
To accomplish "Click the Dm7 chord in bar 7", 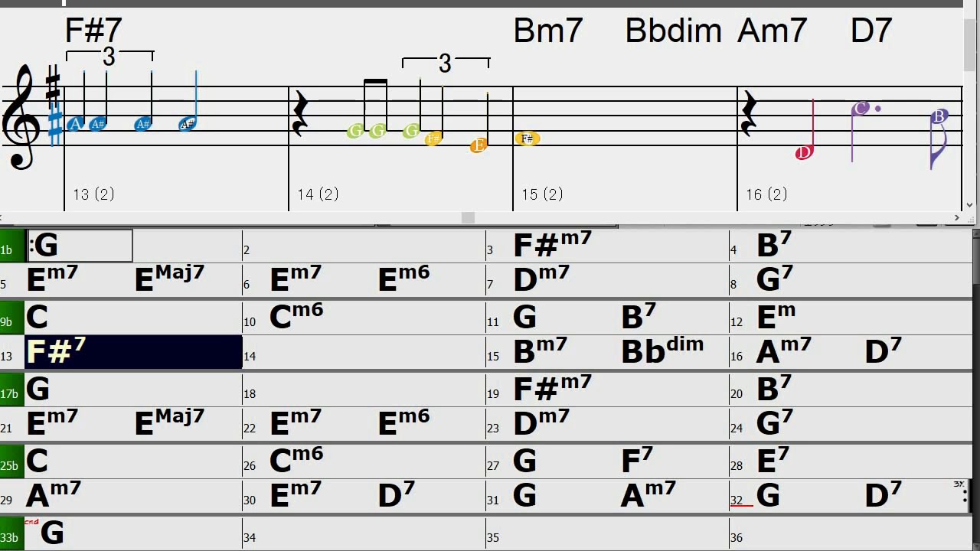I will tap(541, 280).
